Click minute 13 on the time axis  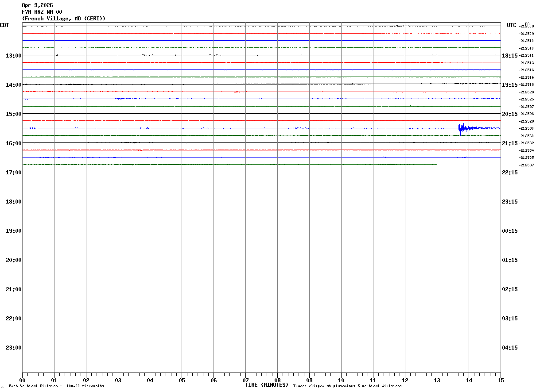pos(437,380)
